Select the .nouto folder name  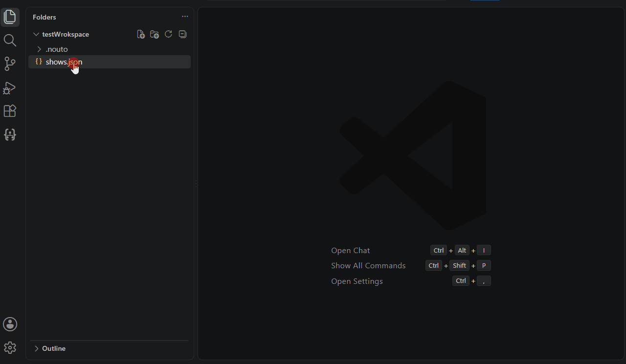coord(57,49)
